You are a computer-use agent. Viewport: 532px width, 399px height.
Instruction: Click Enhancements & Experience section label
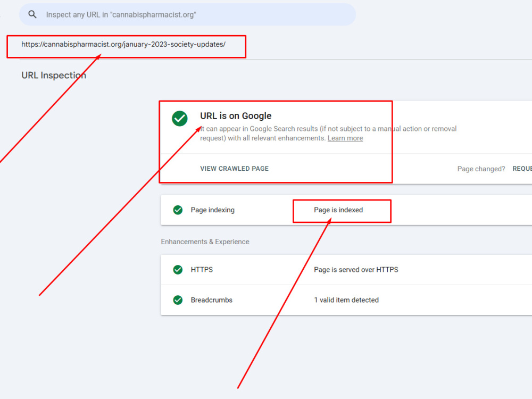[x=205, y=242]
